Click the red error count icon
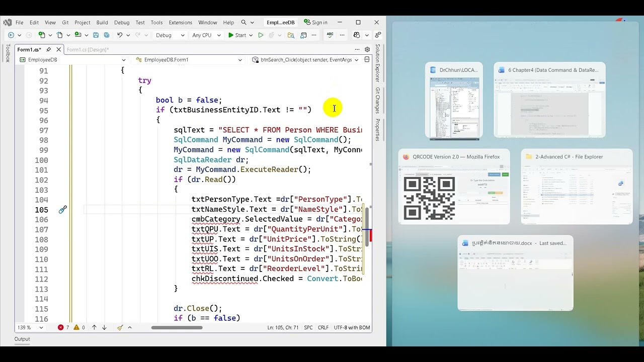Viewport: 644px width, 362px height. (x=60, y=327)
